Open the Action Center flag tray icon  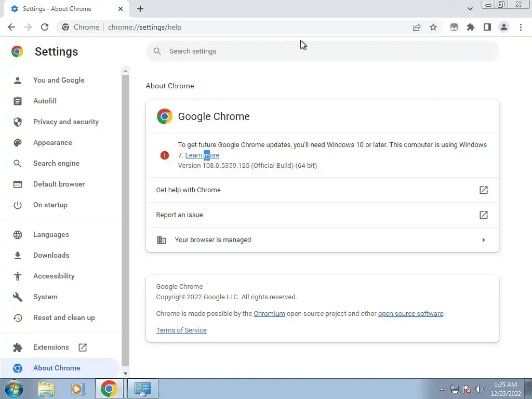pos(467,389)
